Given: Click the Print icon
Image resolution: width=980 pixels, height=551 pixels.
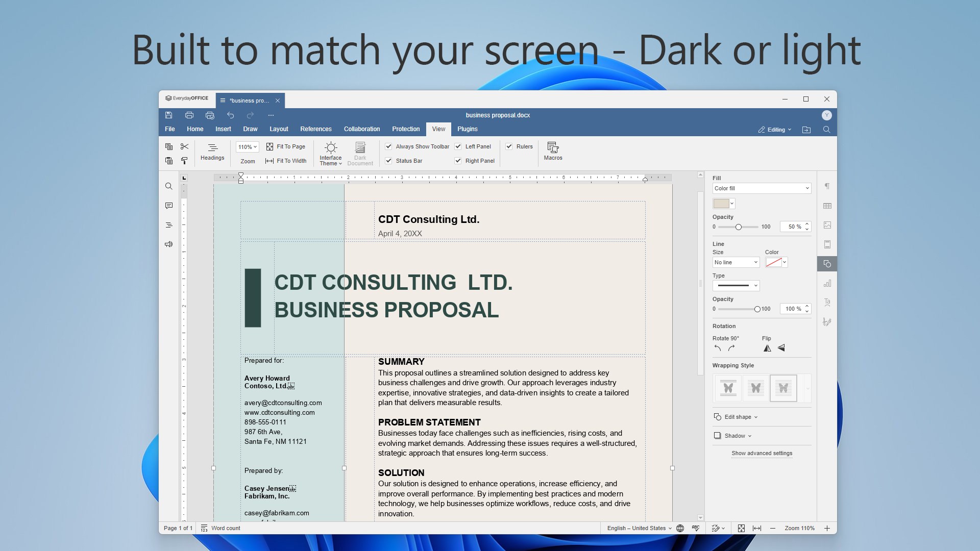Looking at the screenshot, I should [189, 115].
